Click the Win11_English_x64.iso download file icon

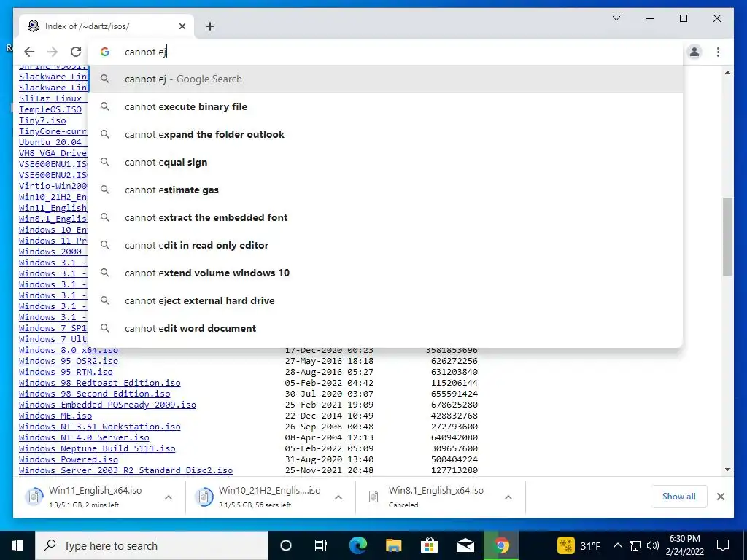34,497
